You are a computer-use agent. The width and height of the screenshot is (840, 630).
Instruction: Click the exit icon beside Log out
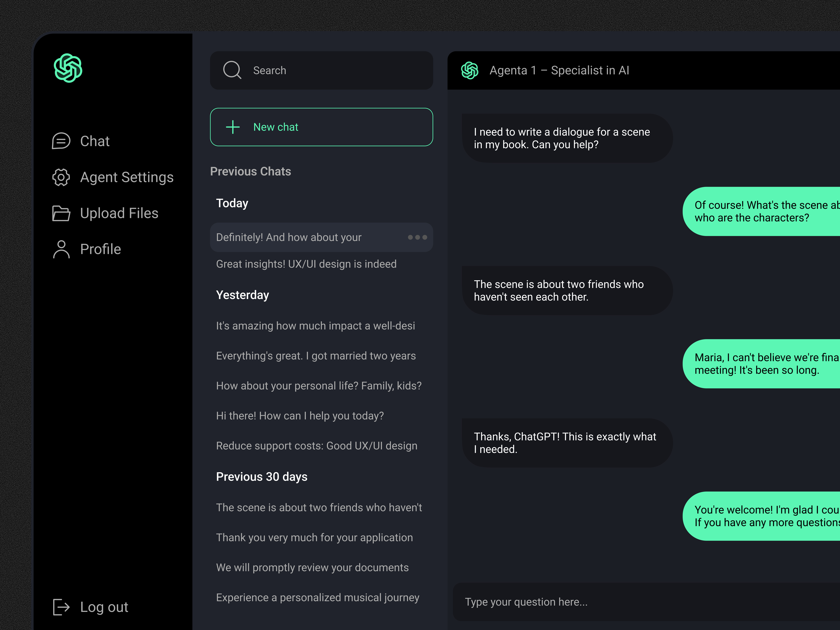tap(61, 607)
